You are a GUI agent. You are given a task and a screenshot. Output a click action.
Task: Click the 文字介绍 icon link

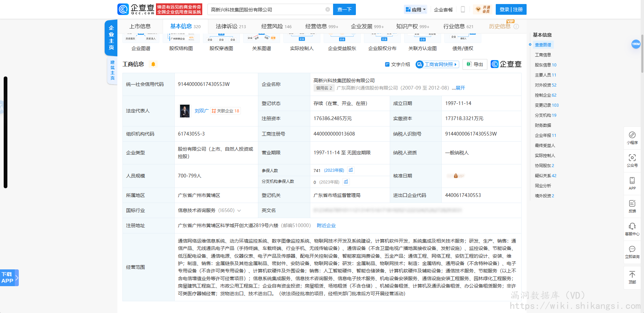(x=397, y=64)
